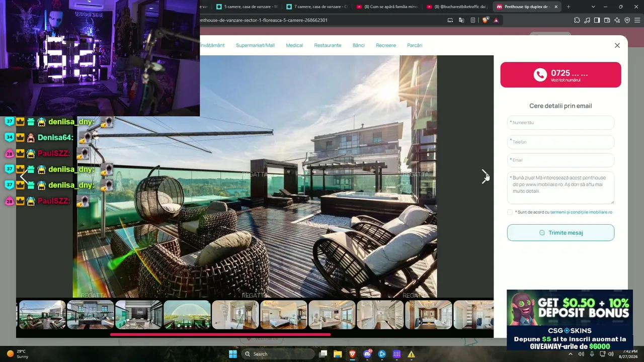The image size is (644, 362).
Task: Open the tab search dropdown chevron
Action: pyautogui.click(x=593, y=7)
